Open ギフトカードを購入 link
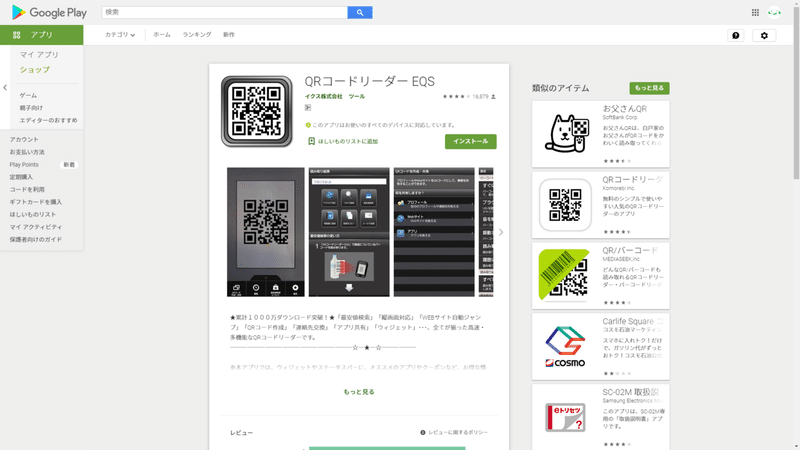The height and width of the screenshot is (450, 800). point(36,202)
